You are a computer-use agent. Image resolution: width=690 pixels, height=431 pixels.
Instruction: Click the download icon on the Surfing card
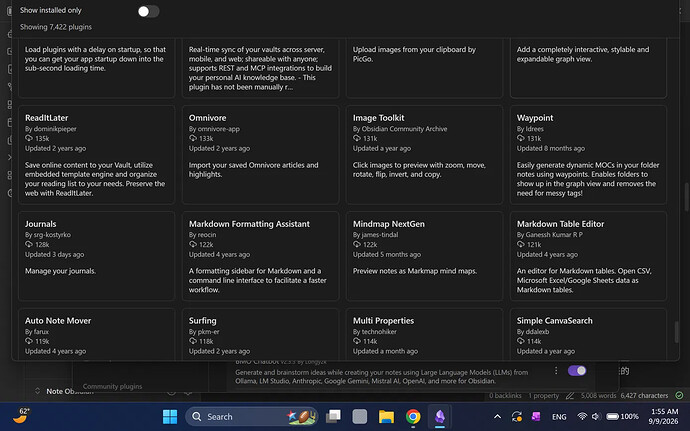pyautogui.click(x=193, y=341)
